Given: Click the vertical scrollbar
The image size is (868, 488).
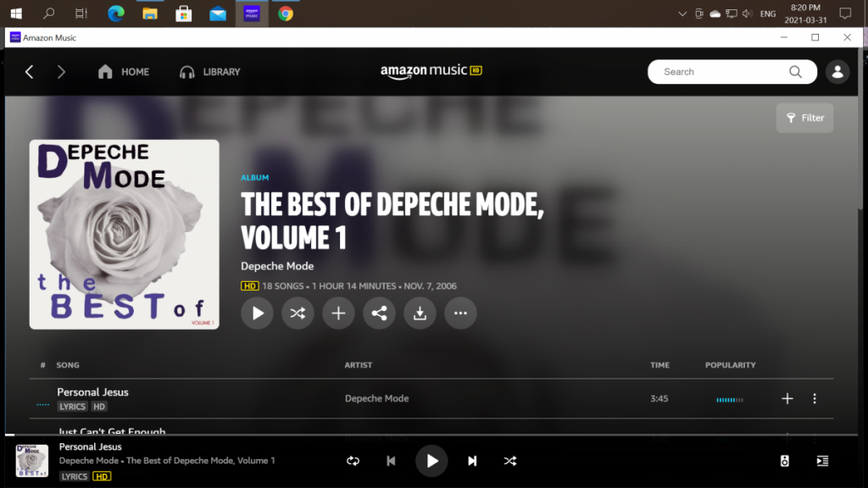Looking at the screenshot, I should (x=860, y=129).
